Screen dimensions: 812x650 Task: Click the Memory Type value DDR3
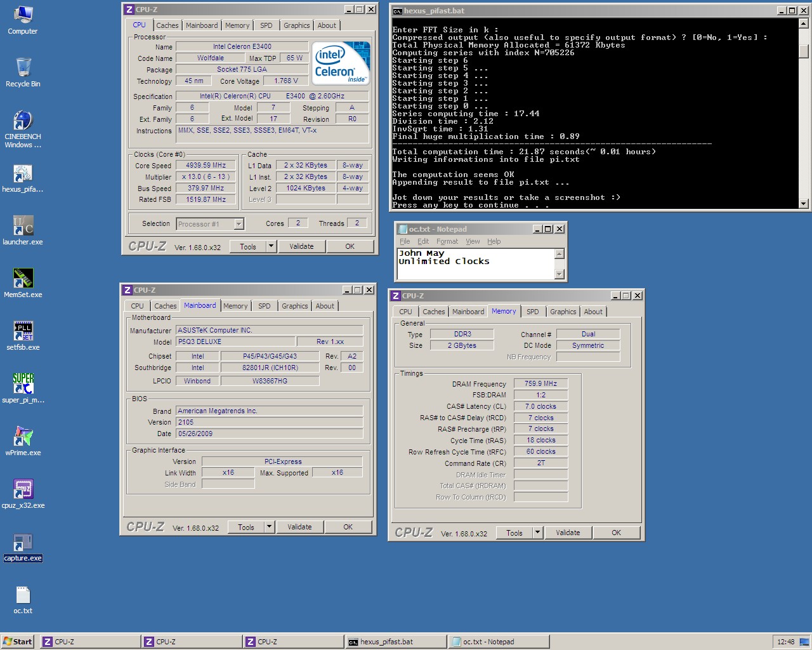pos(462,334)
